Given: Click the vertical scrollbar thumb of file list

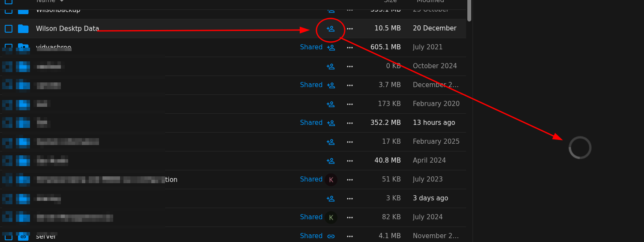Looking at the screenshot, I should point(469,9).
